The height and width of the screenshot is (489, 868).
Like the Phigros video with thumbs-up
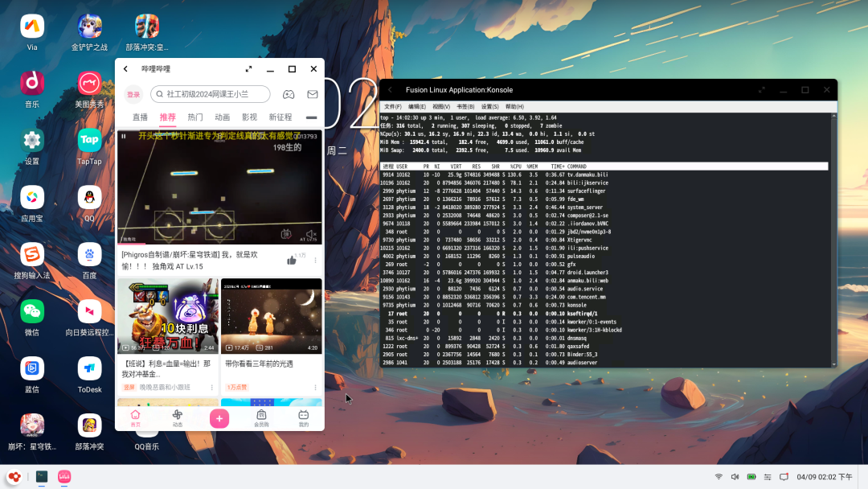pos(293,260)
